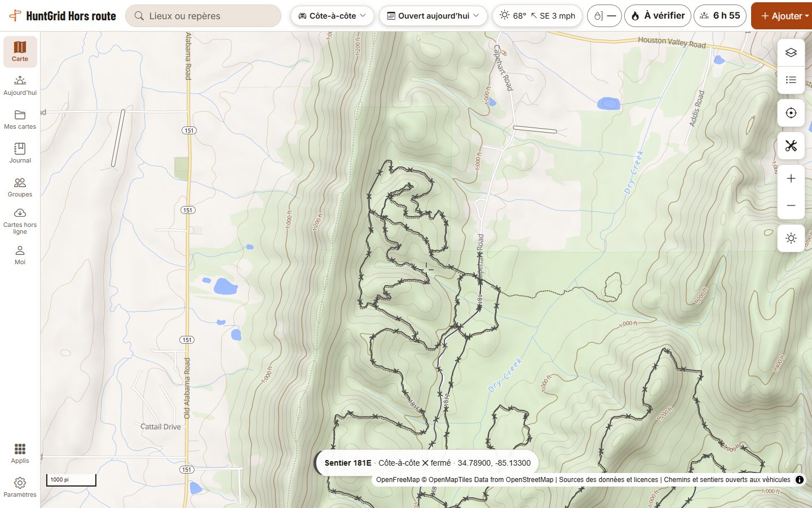Show the map legend list
Image resolution: width=812 pixels, height=508 pixels.
[x=791, y=80]
